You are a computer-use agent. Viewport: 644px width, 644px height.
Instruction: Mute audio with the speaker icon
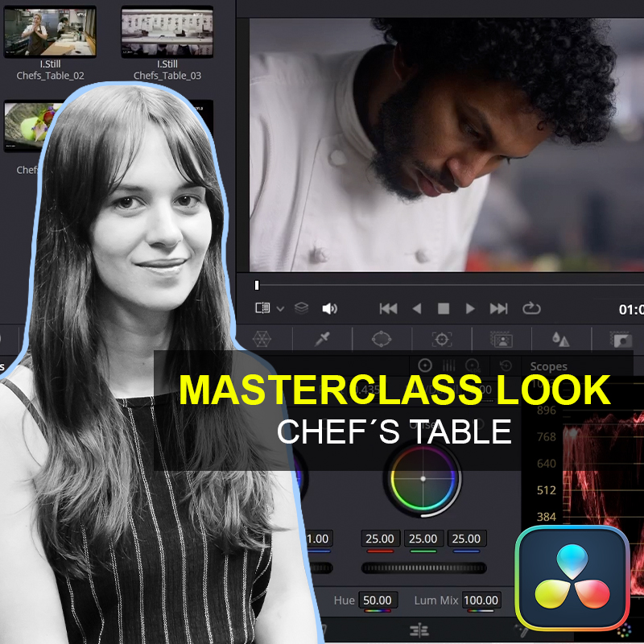(329, 308)
